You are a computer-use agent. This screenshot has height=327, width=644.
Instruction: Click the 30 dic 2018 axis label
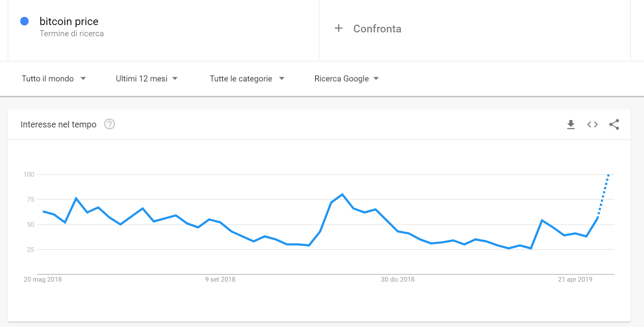pyautogui.click(x=397, y=279)
